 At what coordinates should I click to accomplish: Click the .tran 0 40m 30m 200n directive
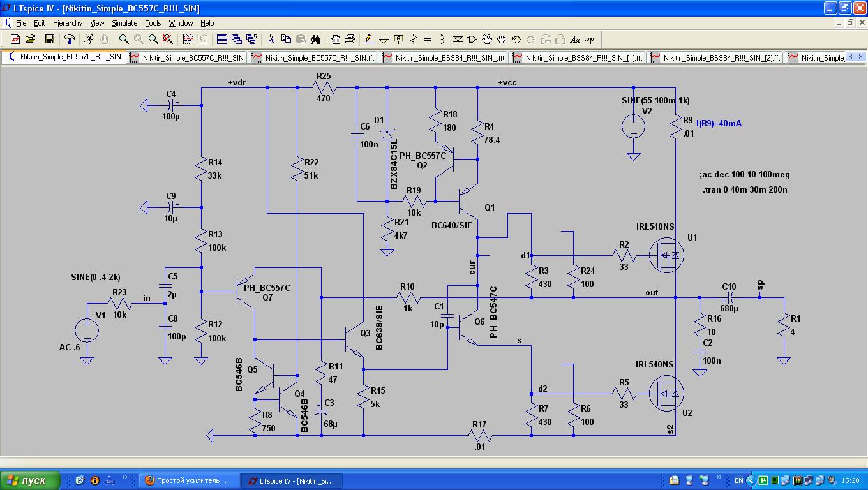pyautogui.click(x=745, y=189)
